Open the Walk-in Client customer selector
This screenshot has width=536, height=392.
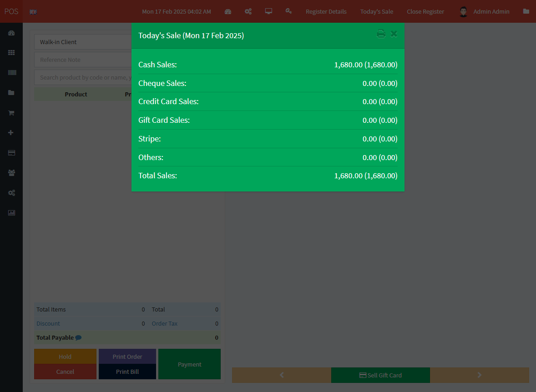[83, 42]
